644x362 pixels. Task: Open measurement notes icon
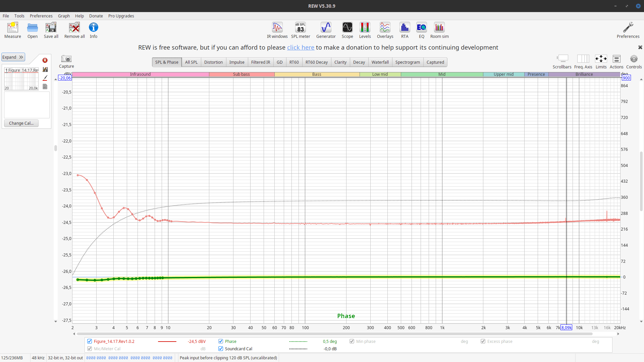(x=45, y=86)
